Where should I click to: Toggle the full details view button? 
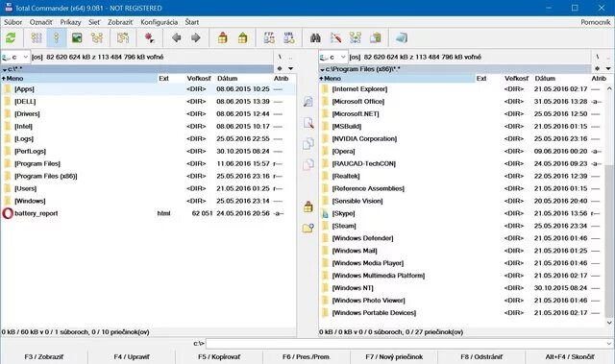57,38
